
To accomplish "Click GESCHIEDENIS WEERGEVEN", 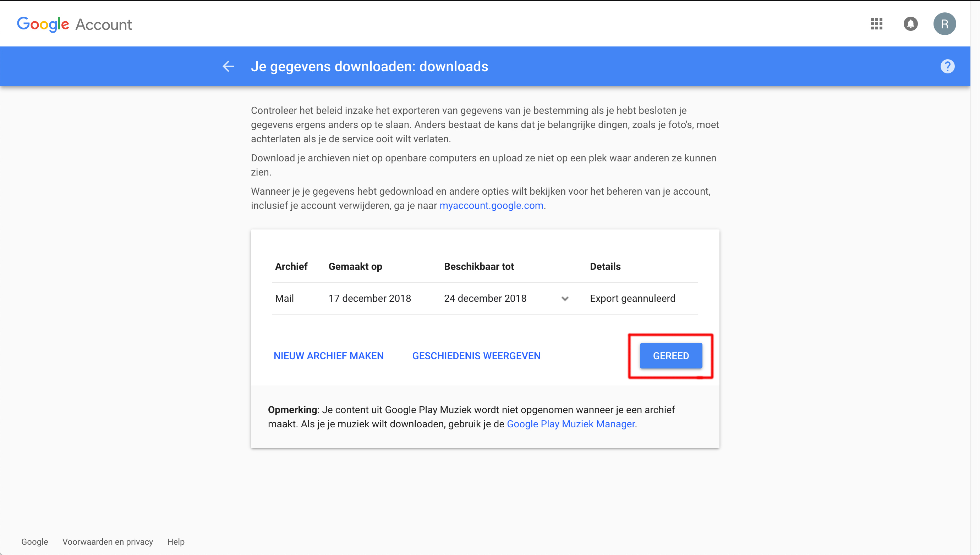I will (476, 356).
